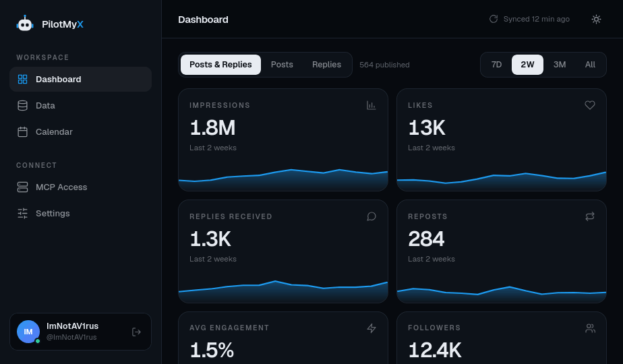This screenshot has height=364, width=623.
Task: Select the Posts & Replies tab
Action: [x=220, y=65]
